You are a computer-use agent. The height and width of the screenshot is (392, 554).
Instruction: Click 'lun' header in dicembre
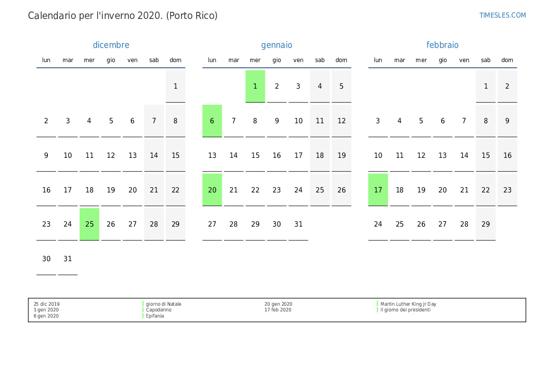[x=46, y=60]
